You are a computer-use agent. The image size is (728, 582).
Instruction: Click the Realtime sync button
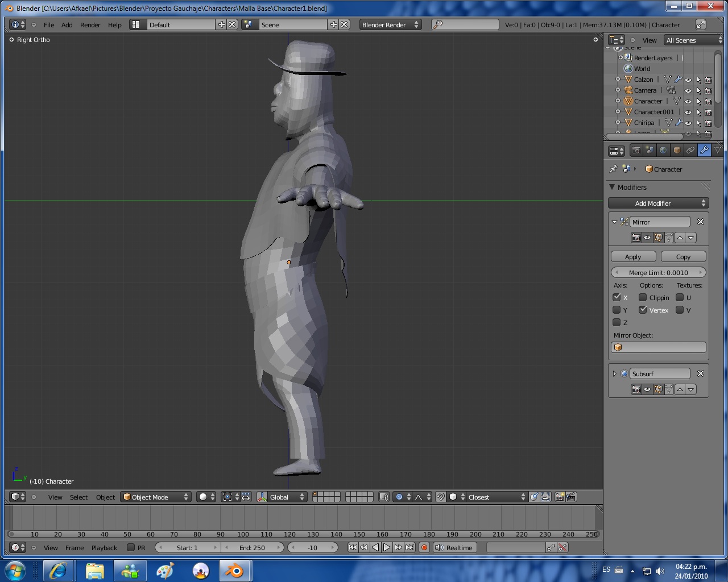click(x=454, y=547)
